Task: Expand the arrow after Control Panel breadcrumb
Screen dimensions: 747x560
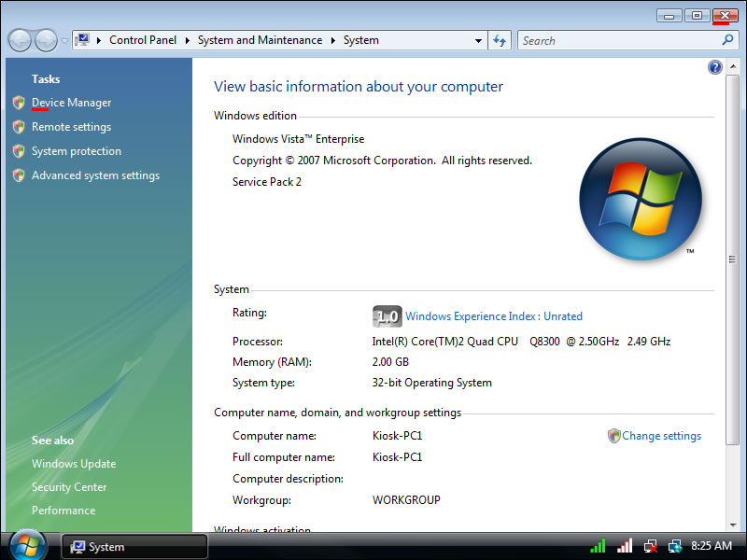Action: [188, 40]
